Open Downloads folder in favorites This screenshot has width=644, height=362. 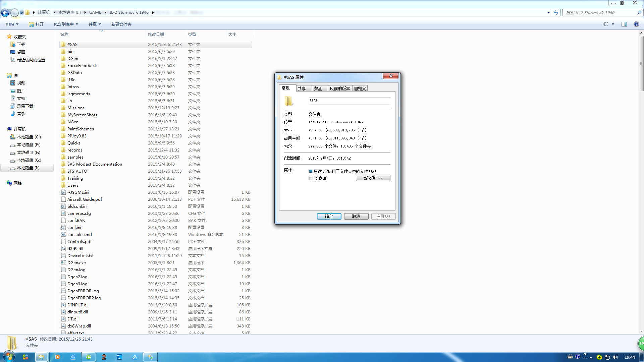pyautogui.click(x=21, y=45)
